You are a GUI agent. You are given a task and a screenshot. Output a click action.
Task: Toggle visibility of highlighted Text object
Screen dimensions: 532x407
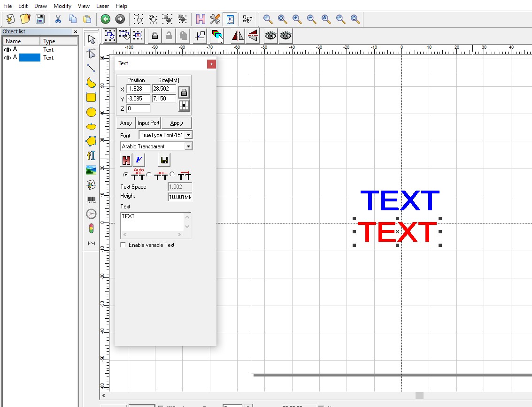click(x=8, y=58)
